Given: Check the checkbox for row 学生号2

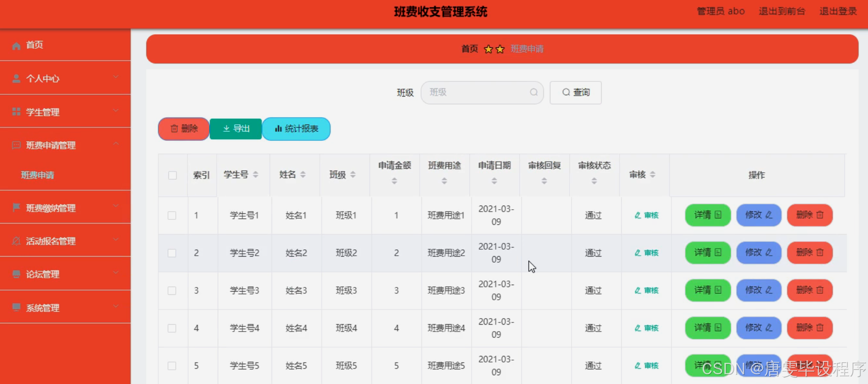Looking at the screenshot, I should tap(172, 253).
